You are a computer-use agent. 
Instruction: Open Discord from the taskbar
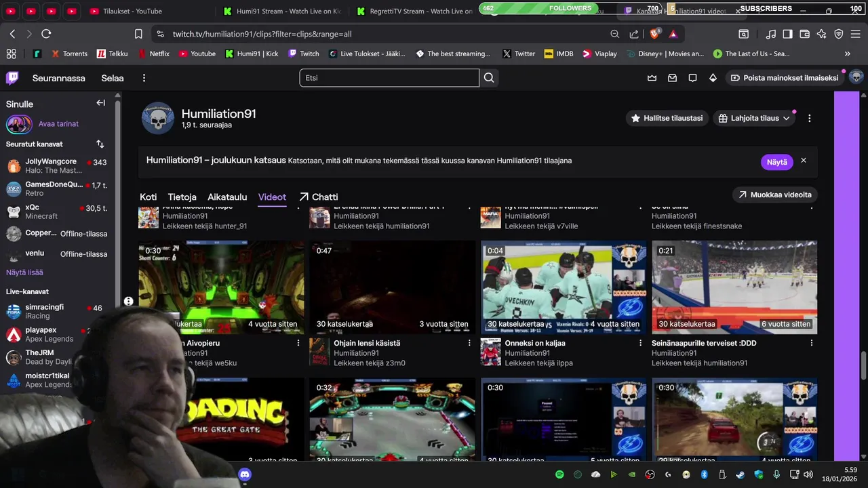click(x=245, y=474)
